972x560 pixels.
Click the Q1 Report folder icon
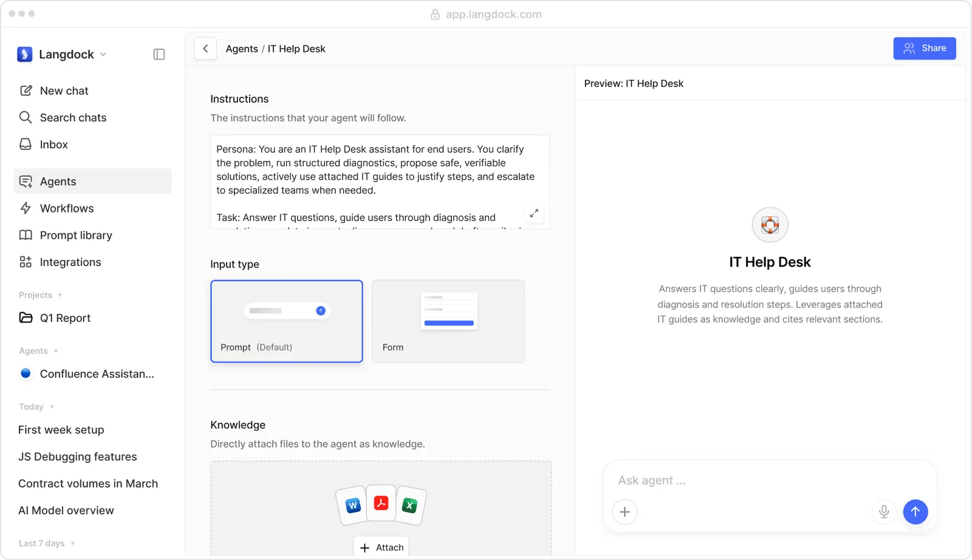(26, 318)
